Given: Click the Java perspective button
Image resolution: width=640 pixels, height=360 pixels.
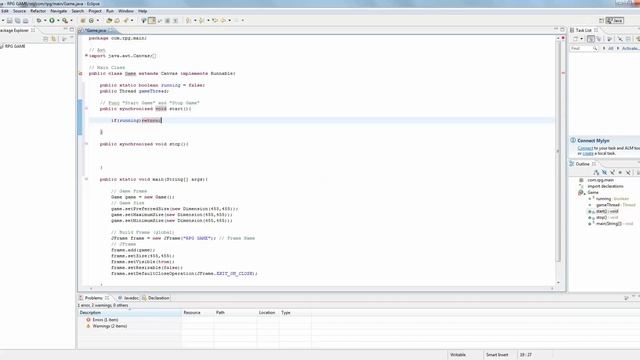Looking at the screenshot, I should pos(615,20).
